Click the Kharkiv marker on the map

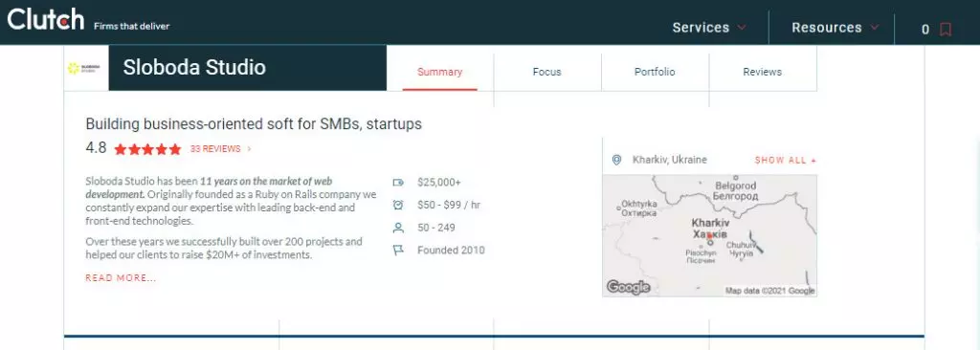coord(709,235)
